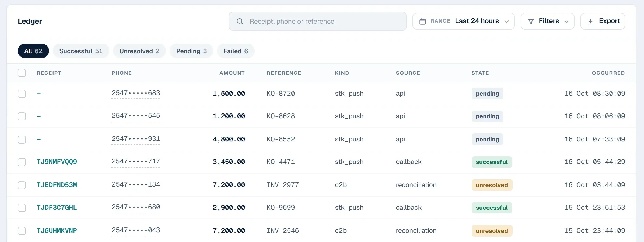Click the SOURCE column header
The image size is (644, 242).
pos(408,73)
